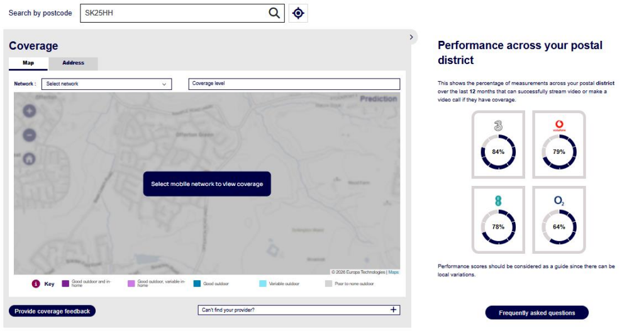This screenshot has width=644, height=331.
Task: Zoom in on the coverage map
Action: click(29, 111)
